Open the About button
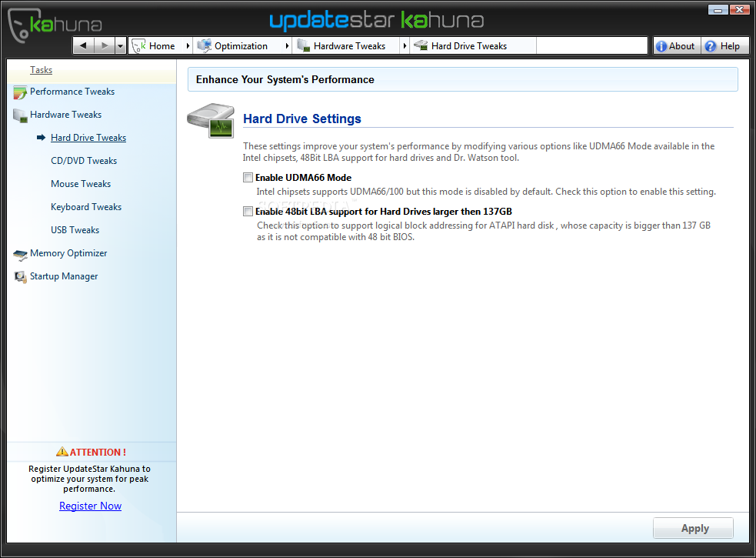 click(x=677, y=46)
